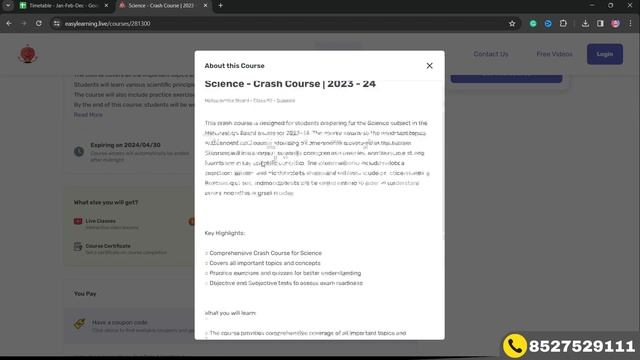Image resolution: width=640 pixels, height=360 pixels.
Task: Click the site logo in header
Action: tap(28, 54)
